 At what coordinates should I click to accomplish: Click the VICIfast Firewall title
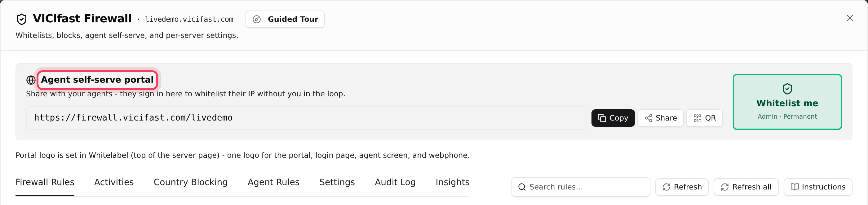click(82, 19)
